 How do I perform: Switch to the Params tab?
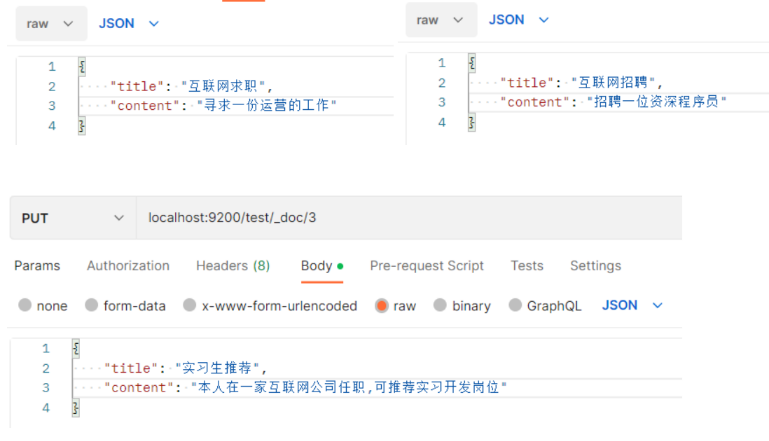click(37, 266)
